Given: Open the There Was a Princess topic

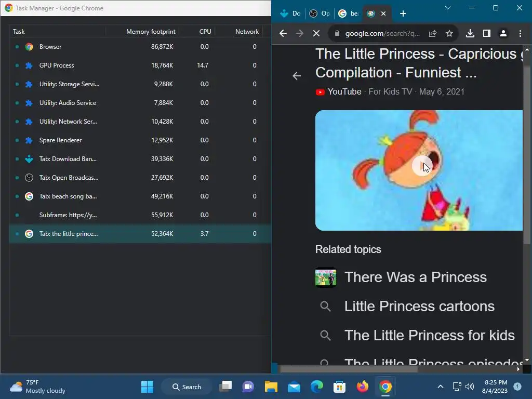Looking at the screenshot, I should coord(416,277).
